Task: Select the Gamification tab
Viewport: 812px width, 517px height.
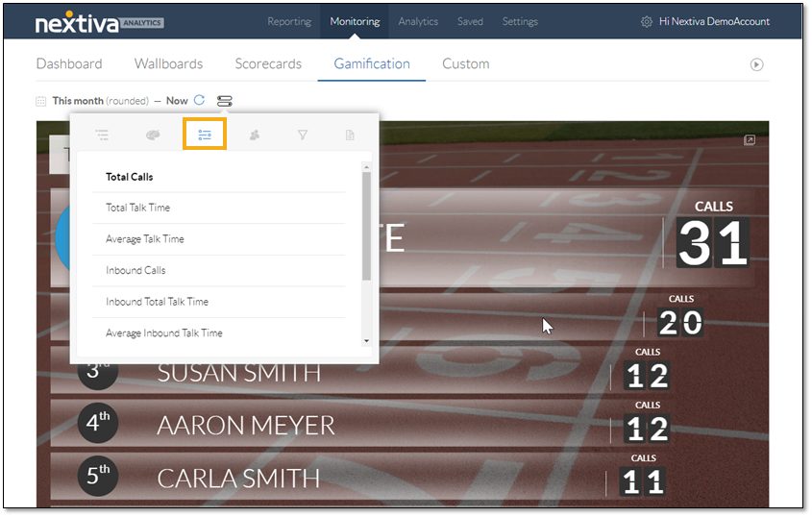Action: [x=372, y=63]
